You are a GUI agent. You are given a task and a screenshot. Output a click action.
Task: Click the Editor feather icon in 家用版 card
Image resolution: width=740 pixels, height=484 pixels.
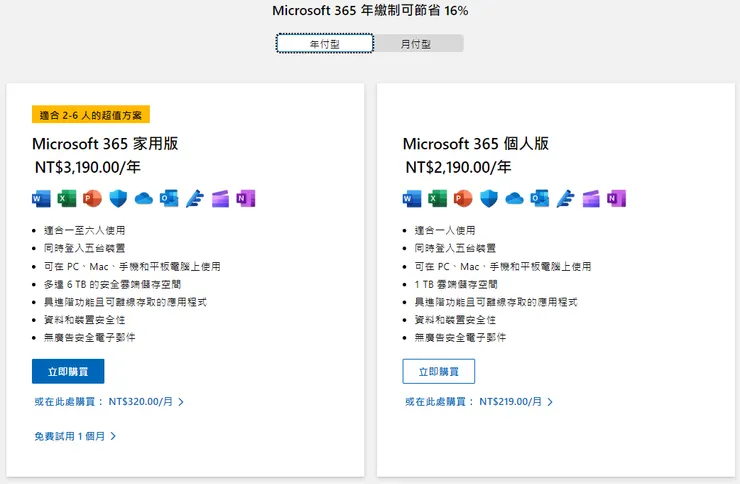194,199
